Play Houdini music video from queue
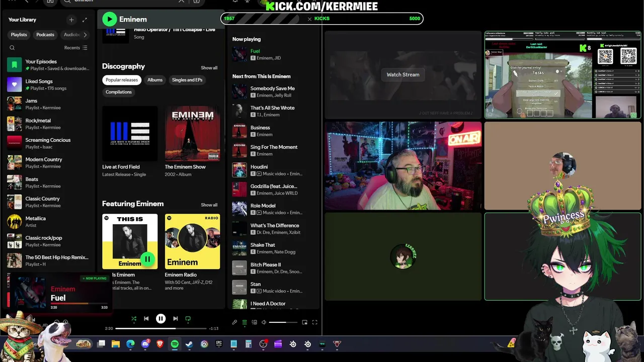Screen dimensions: 644x362 coord(274,170)
